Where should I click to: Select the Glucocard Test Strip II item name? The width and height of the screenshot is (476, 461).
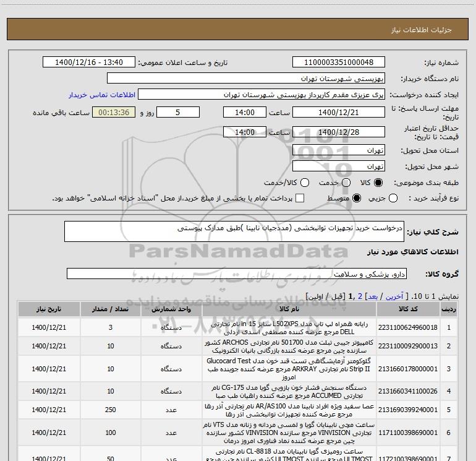289,369
